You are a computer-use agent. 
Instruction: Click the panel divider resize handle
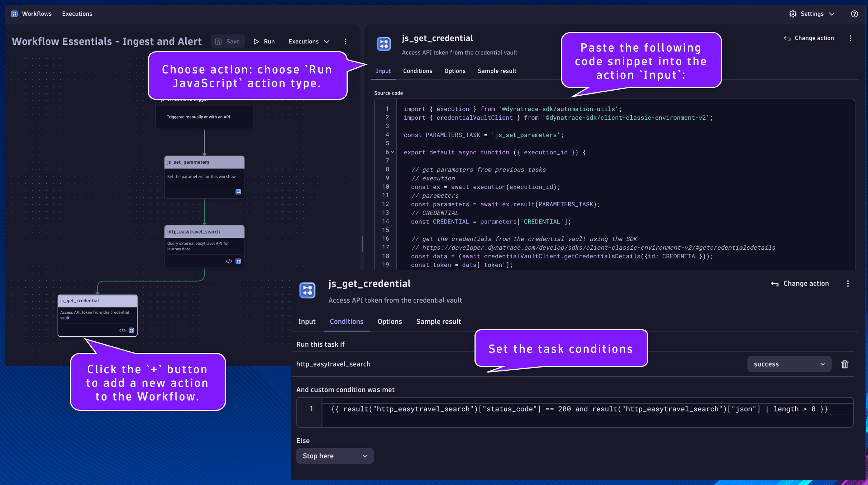coord(362,244)
